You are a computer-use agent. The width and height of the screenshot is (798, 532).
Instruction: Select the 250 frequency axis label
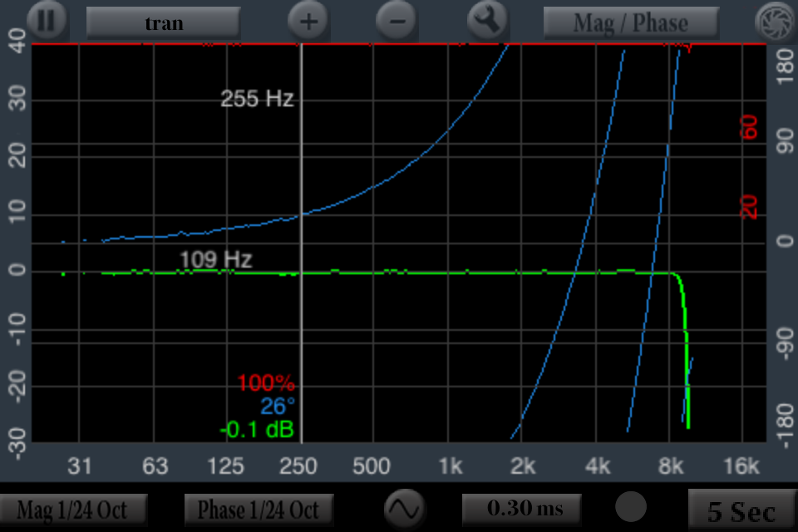[x=298, y=465]
